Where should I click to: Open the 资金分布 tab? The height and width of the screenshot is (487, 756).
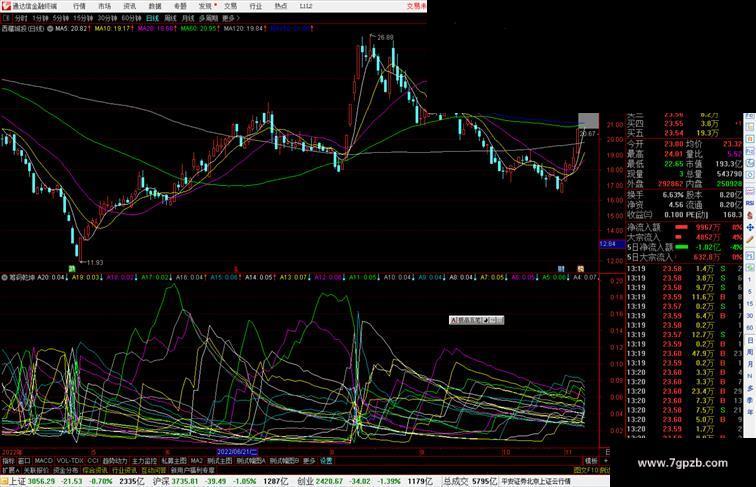click(66, 470)
